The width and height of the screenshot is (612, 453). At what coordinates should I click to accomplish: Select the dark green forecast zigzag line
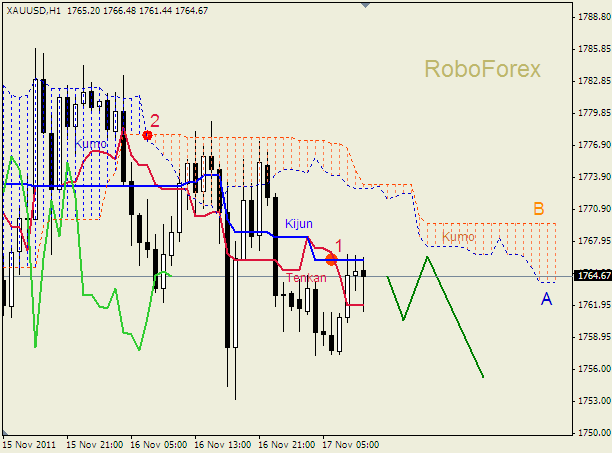(455, 316)
